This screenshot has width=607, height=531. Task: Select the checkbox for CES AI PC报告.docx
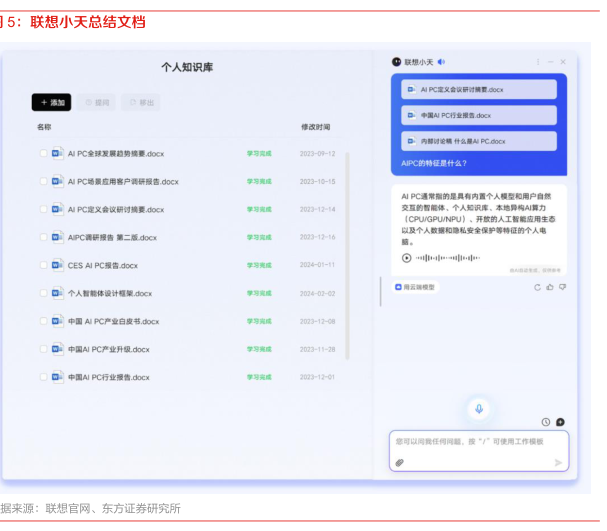44,265
